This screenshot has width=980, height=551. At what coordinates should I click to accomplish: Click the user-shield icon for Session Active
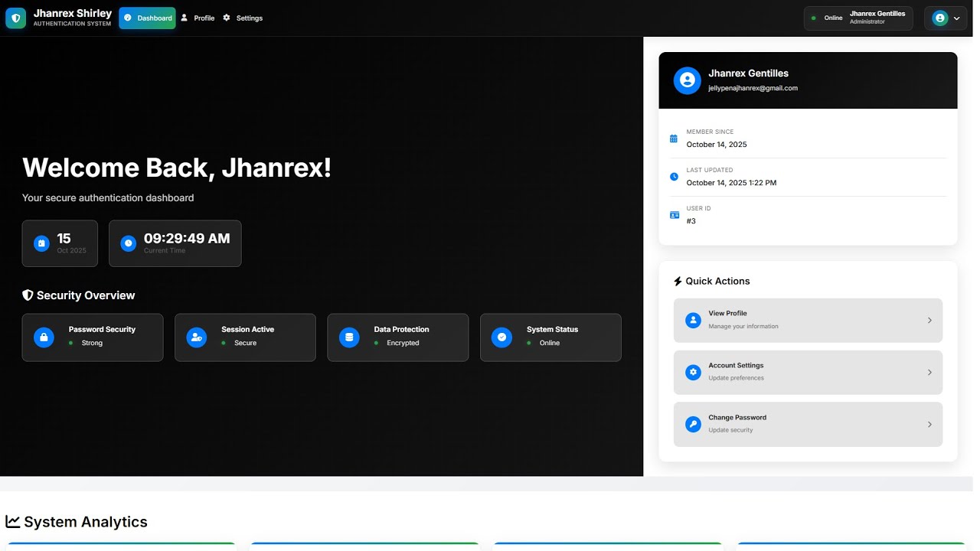tap(197, 337)
